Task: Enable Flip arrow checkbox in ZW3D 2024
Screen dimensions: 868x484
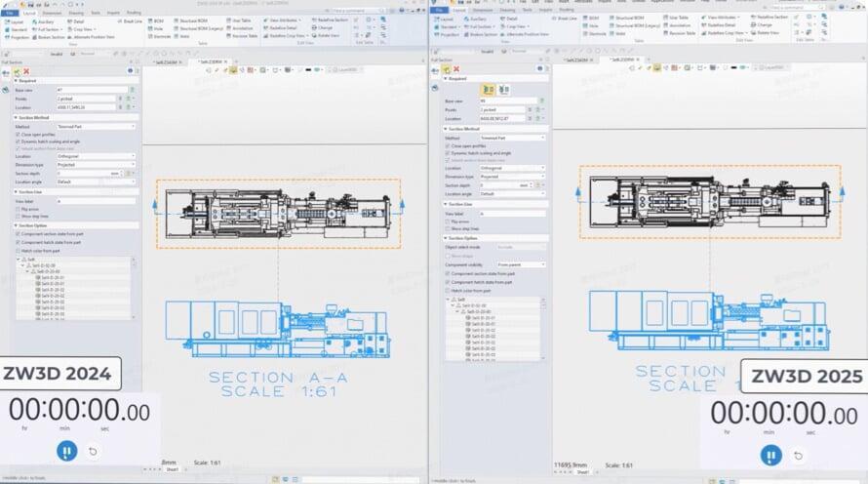Action: coord(19,210)
